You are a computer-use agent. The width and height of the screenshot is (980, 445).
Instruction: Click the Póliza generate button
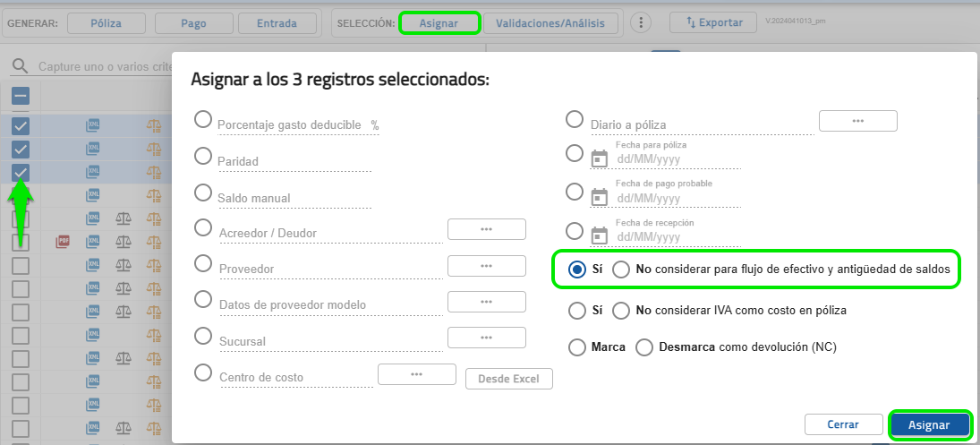[x=106, y=23]
